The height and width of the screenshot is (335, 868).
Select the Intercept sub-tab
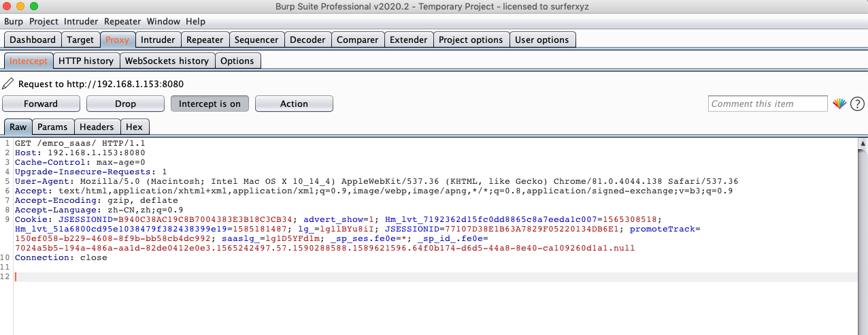[x=29, y=61]
